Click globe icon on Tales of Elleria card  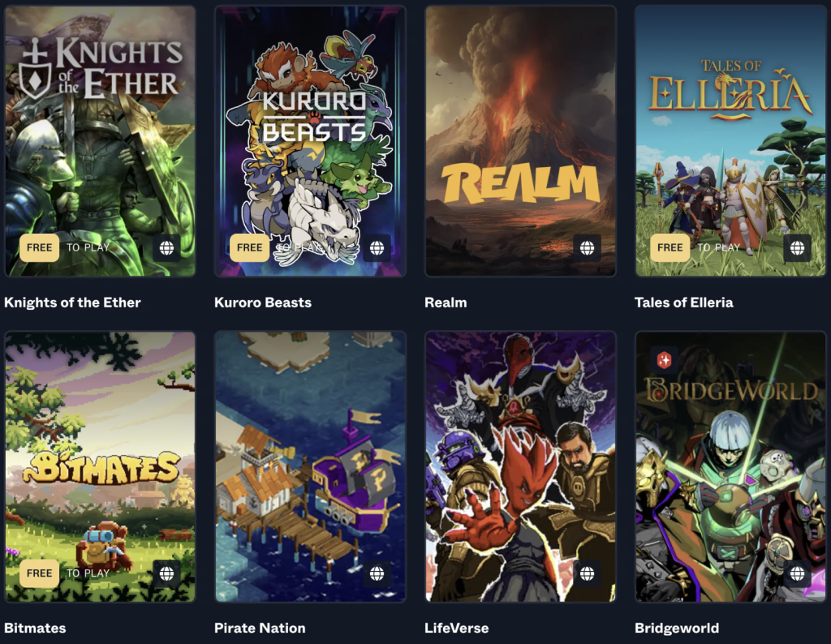(x=797, y=248)
